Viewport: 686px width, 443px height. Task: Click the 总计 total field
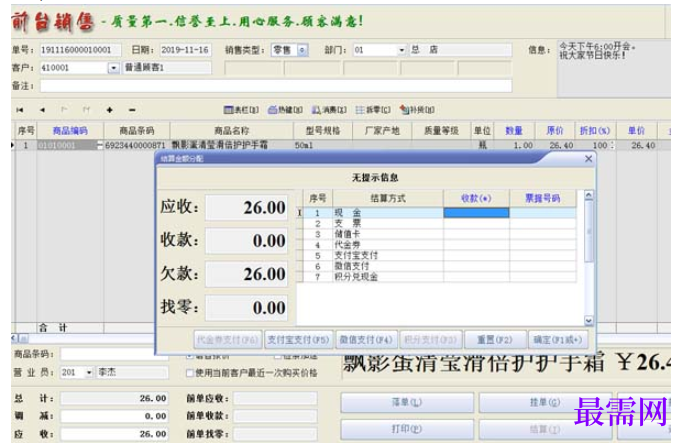(x=114, y=398)
